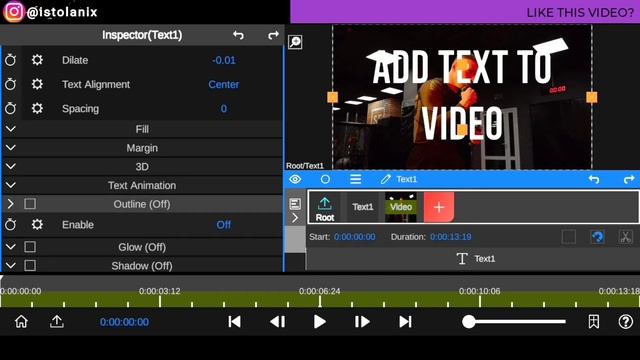Viewport: 640px width, 360px height.
Task: Add a new layer with the plus button
Action: (439, 207)
